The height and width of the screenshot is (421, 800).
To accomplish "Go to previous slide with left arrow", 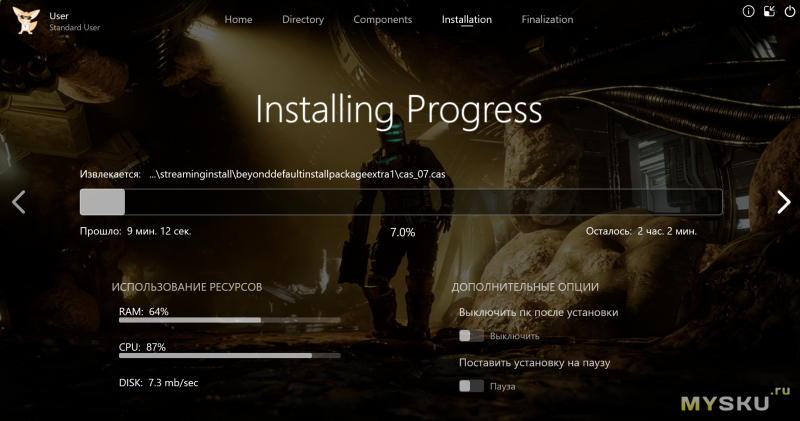I will 17,202.
